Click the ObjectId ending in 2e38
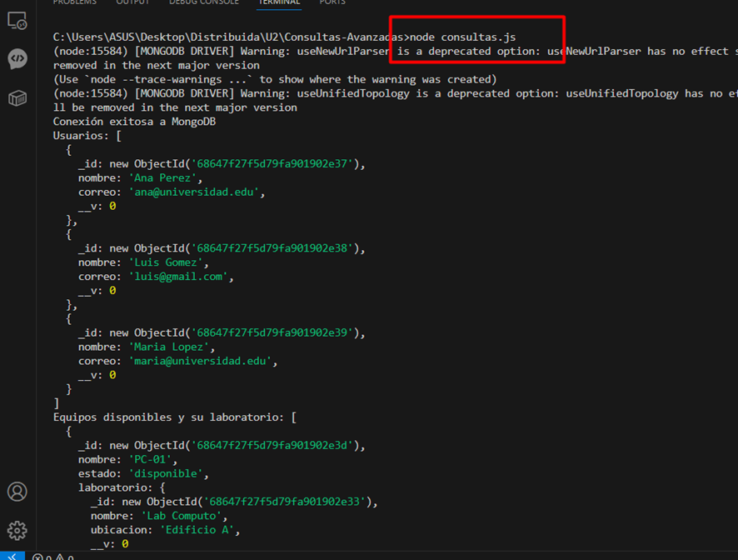Viewport: 738px width, 560px height. (x=272, y=248)
